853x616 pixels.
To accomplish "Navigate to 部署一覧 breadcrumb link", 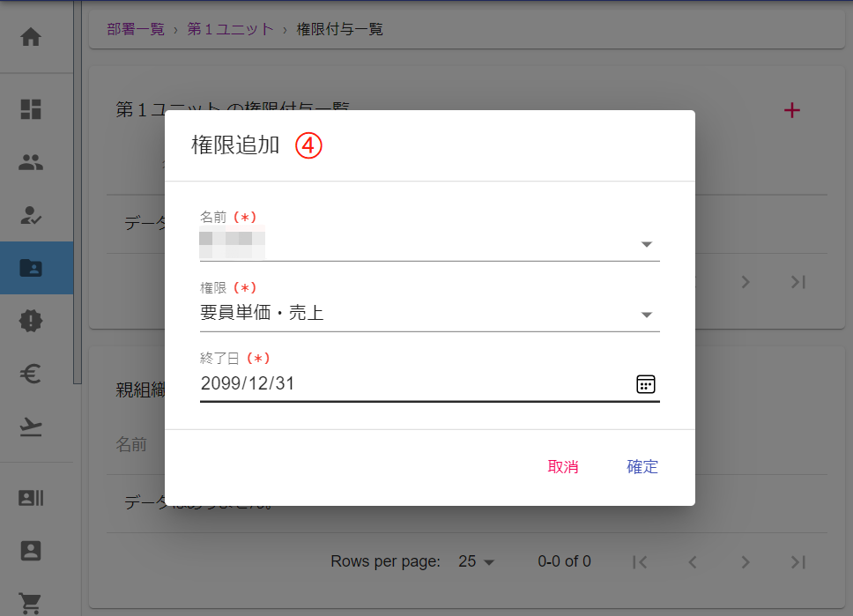I will point(136,29).
